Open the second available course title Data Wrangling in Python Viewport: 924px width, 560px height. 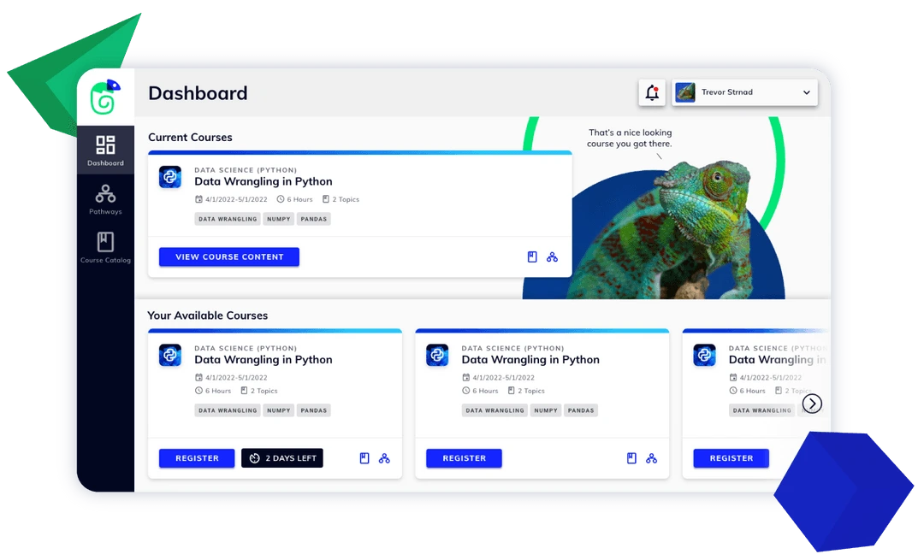(x=530, y=360)
